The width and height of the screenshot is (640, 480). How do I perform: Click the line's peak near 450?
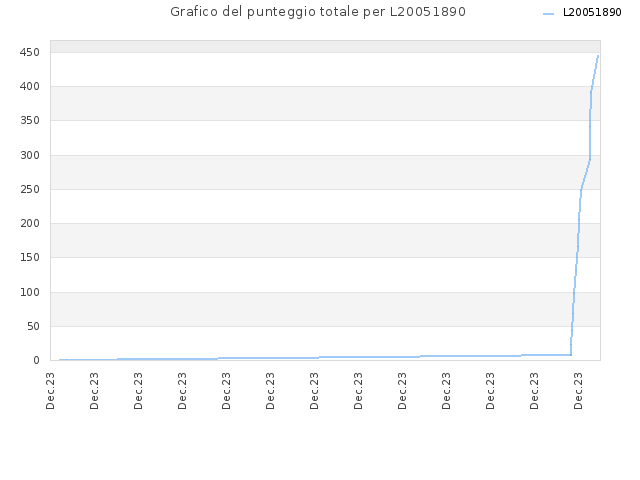[x=598, y=56]
